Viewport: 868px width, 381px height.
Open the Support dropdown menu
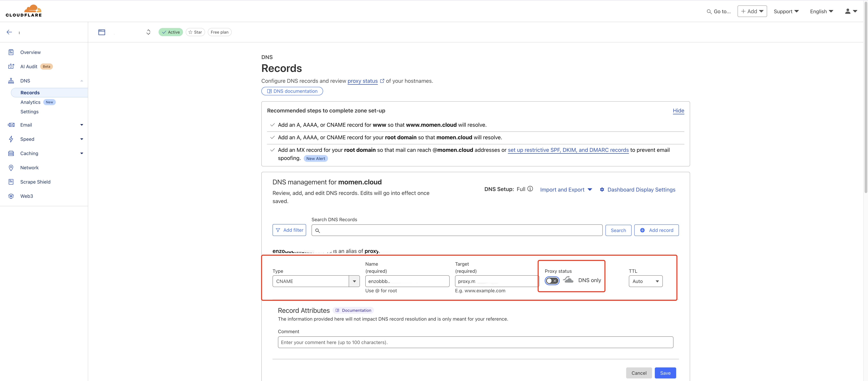[x=786, y=12]
